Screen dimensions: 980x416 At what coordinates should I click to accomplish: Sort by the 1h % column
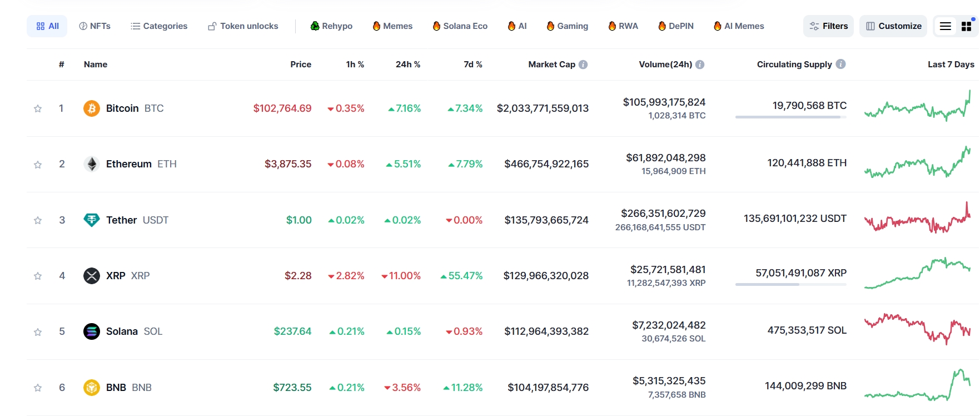[355, 65]
